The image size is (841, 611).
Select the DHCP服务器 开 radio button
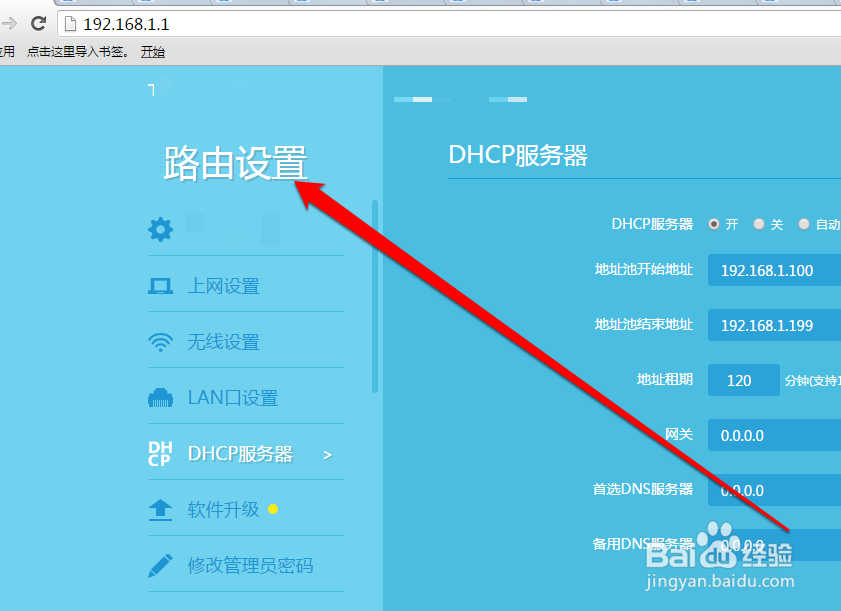pos(714,224)
